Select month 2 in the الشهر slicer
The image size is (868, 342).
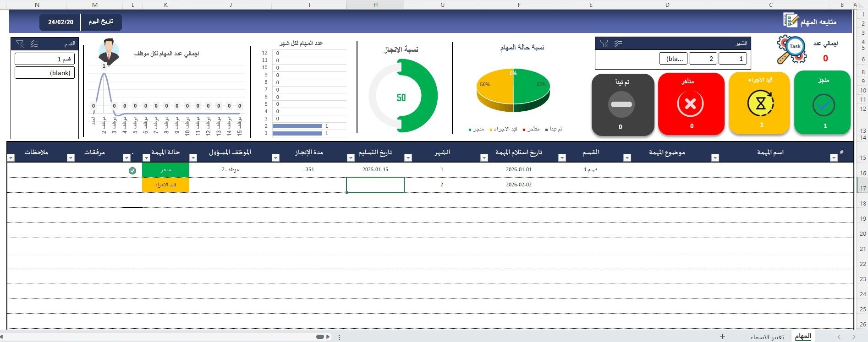703,59
